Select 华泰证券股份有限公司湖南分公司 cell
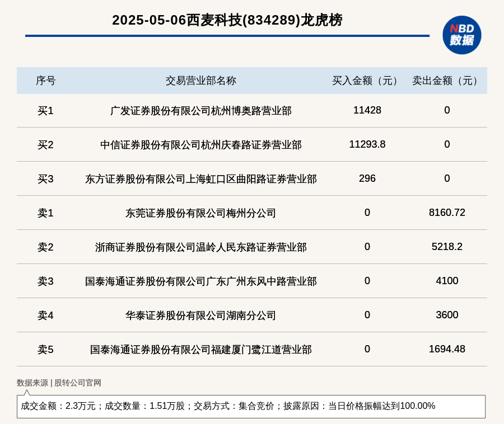The height and width of the screenshot is (424, 504). [201, 315]
